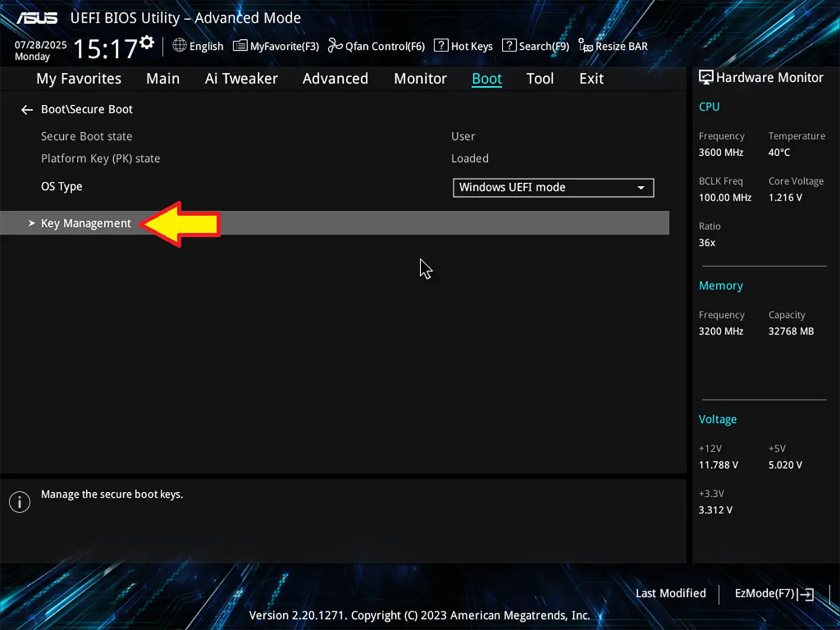Click the ASUS logo
Image resolution: width=840 pixels, height=630 pixels.
point(37,18)
